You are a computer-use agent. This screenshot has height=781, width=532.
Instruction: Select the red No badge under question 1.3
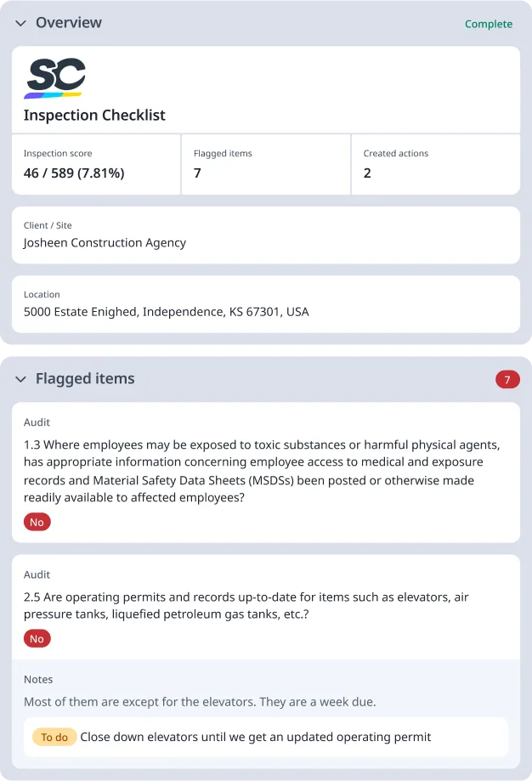pyautogui.click(x=37, y=522)
